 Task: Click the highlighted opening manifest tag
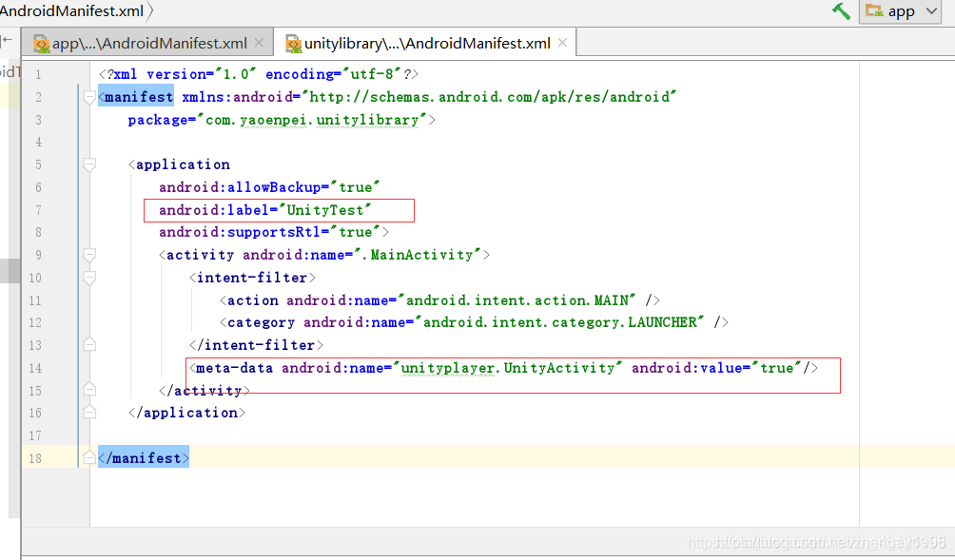(136, 97)
